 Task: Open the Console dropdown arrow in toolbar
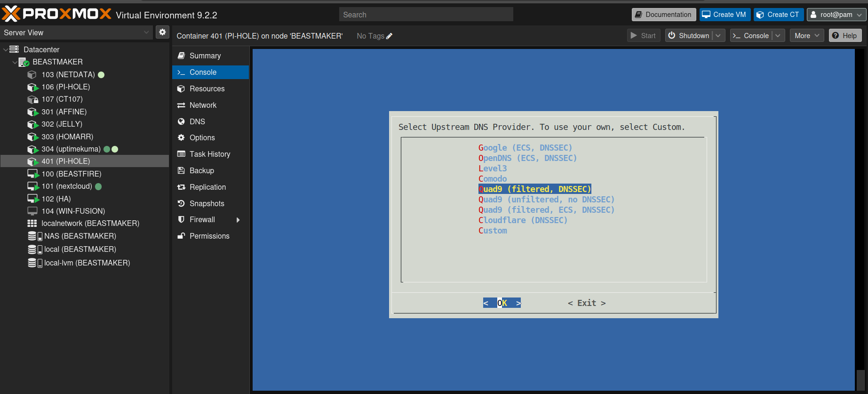click(778, 36)
